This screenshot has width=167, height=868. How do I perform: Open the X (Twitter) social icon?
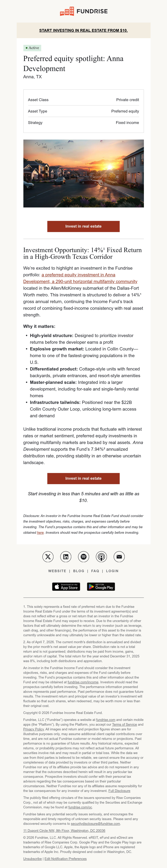(48, 557)
